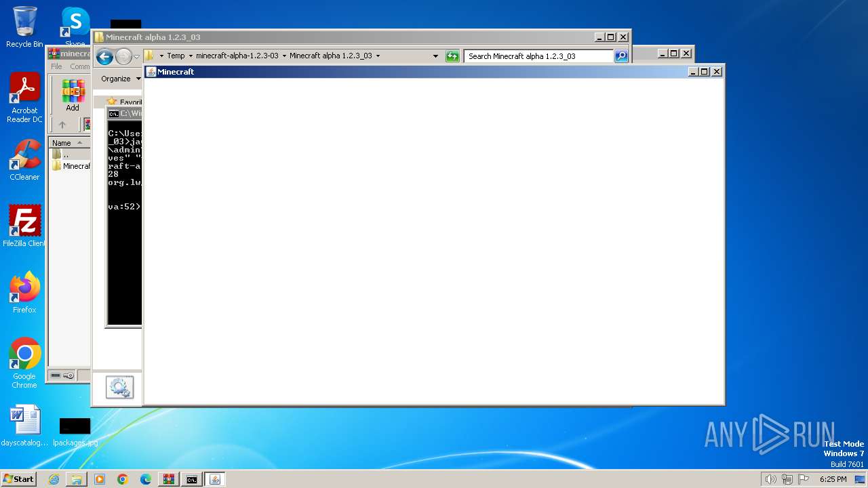Click the Java icon in Minecraft title bar

[x=151, y=72]
